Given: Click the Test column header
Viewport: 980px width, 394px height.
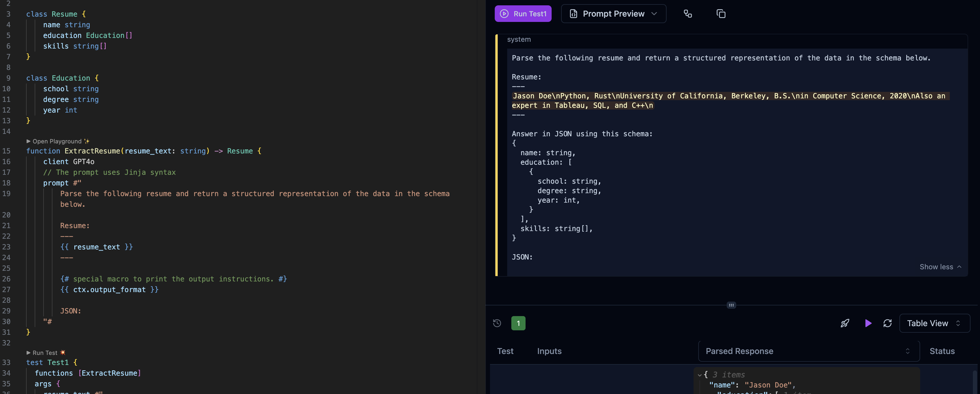Looking at the screenshot, I should pyautogui.click(x=505, y=351).
